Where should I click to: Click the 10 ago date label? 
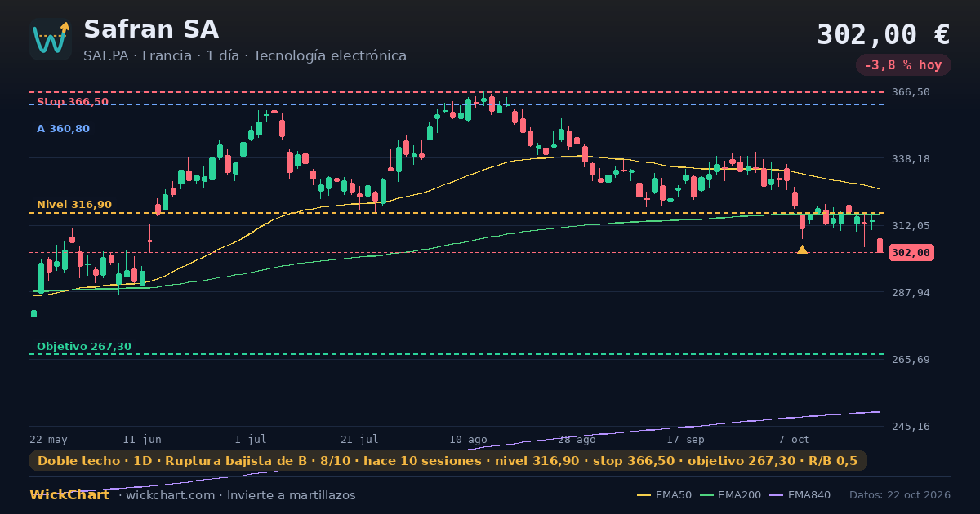468,440
